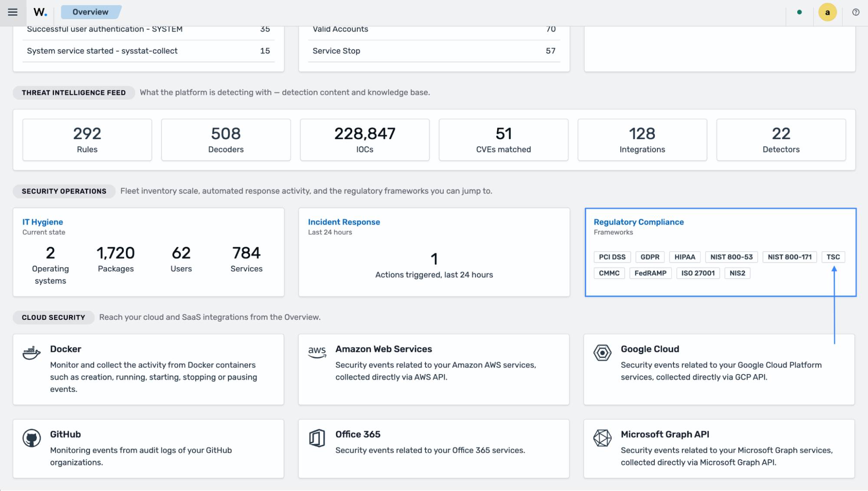The height and width of the screenshot is (491, 868).
Task: Click the Actions triggered, last 24 hours count
Action: (x=434, y=265)
